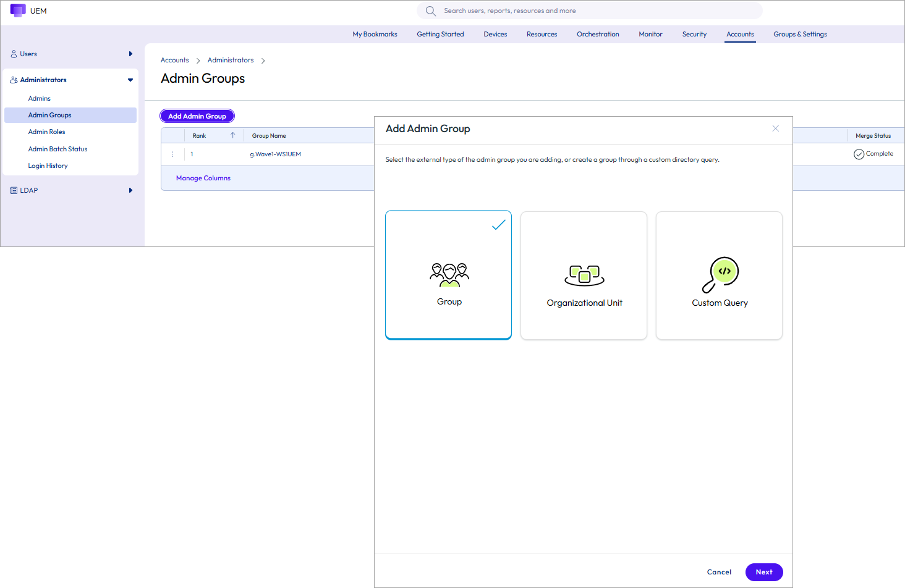The image size is (905, 588).
Task: Click the Complete status checkmark icon
Action: (859, 154)
